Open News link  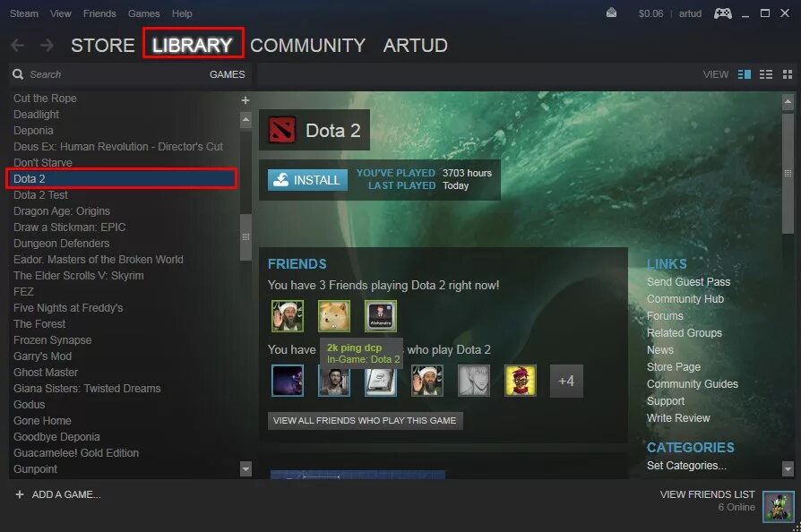pos(660,350)
